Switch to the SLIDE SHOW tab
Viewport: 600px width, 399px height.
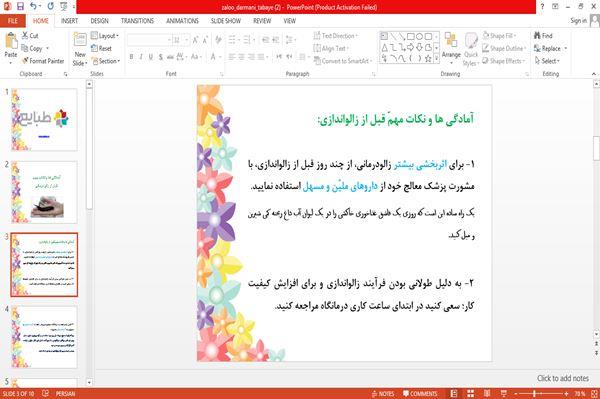(x=226, y=21)
